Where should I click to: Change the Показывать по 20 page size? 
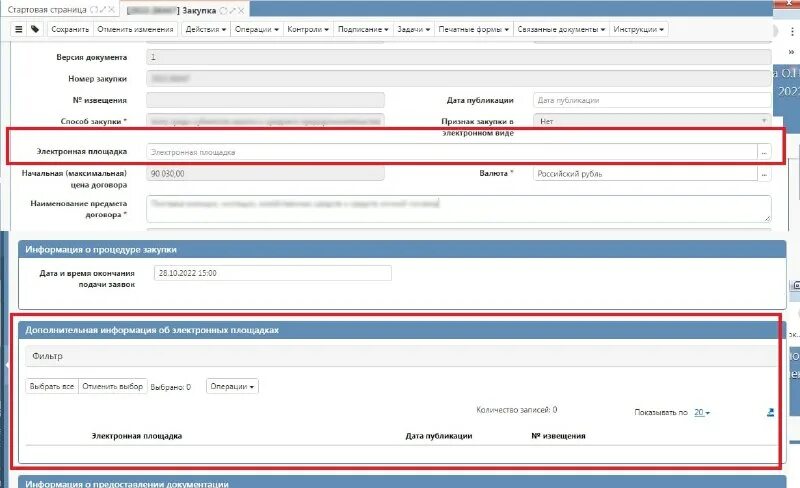point(702,412)
